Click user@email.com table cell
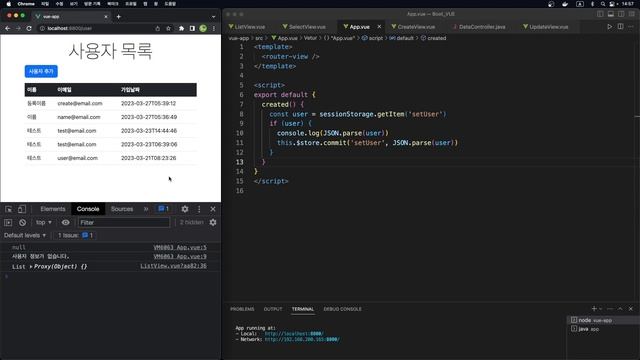 78,158
